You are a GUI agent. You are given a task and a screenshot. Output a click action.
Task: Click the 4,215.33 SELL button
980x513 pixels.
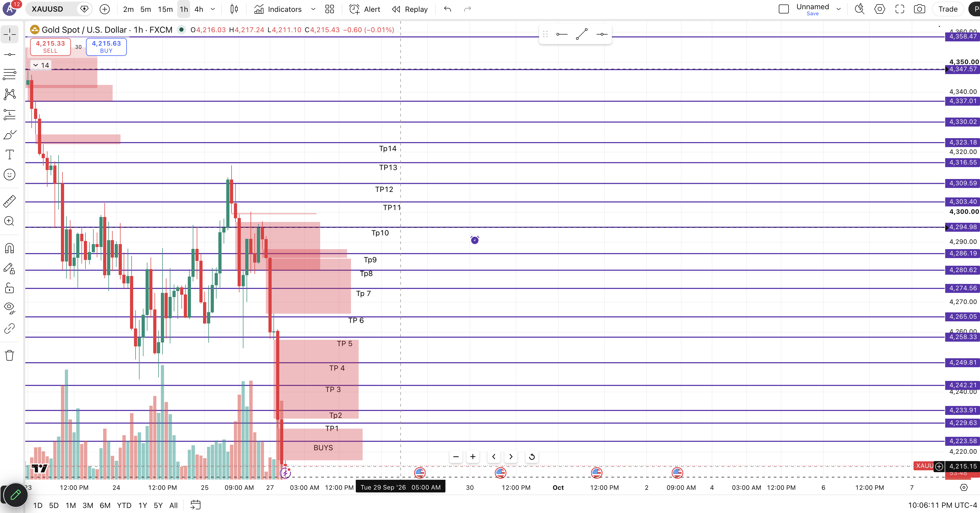point(50,47)
